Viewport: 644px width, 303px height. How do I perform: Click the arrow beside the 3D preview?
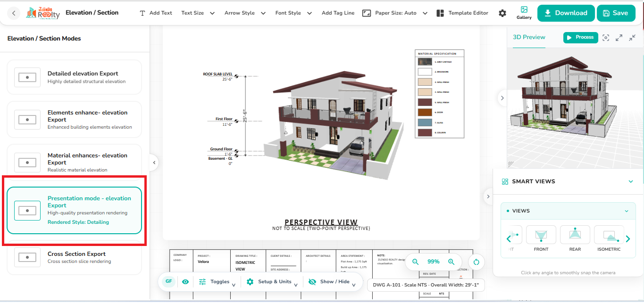502,98
